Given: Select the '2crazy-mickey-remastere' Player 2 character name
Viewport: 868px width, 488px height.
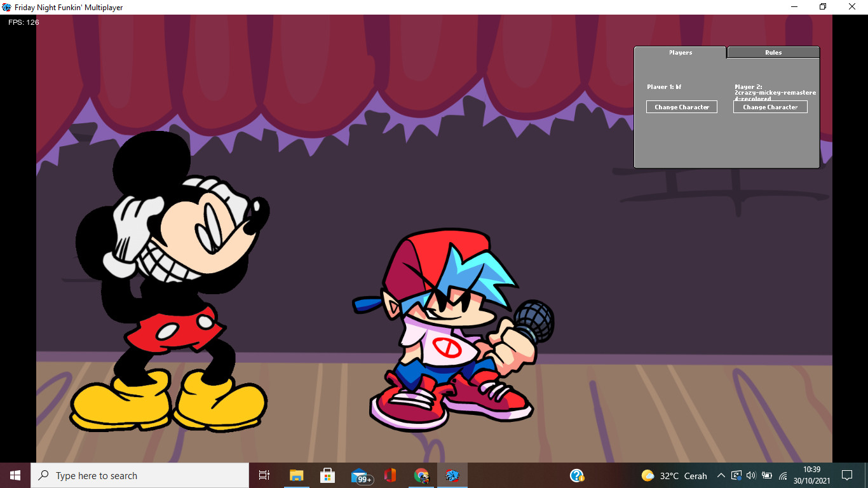Looking at the screenshot, I should (x=775, y=93).
